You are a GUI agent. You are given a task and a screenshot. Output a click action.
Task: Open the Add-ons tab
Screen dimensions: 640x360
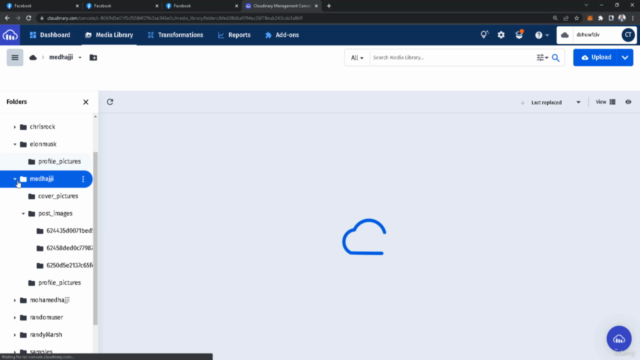282,35
